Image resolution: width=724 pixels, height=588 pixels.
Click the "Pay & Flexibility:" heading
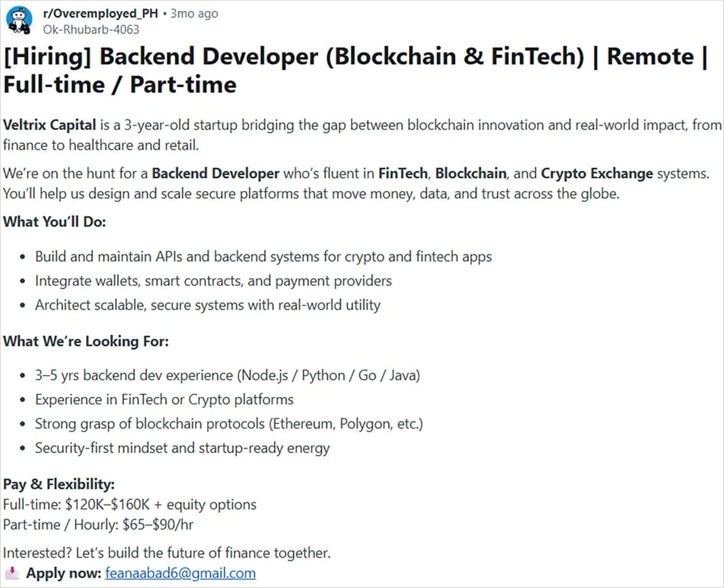point(59,484)
